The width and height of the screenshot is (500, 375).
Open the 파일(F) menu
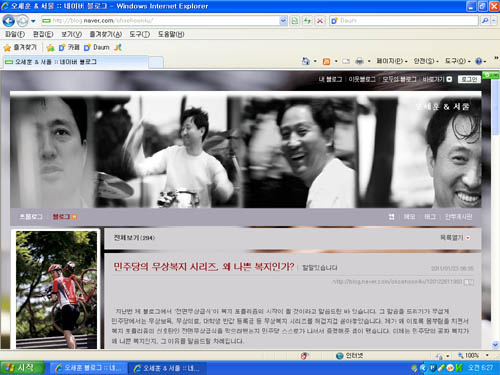pos(15,34)
